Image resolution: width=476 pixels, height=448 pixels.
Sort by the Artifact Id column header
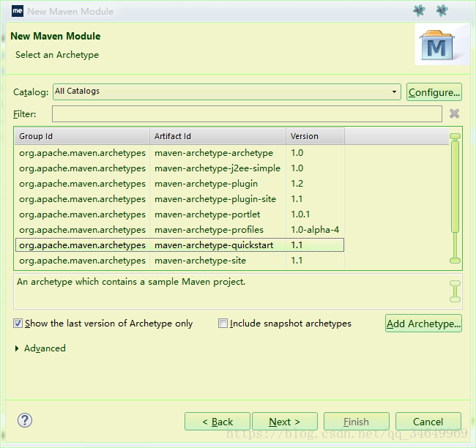[x=217, y=136]
